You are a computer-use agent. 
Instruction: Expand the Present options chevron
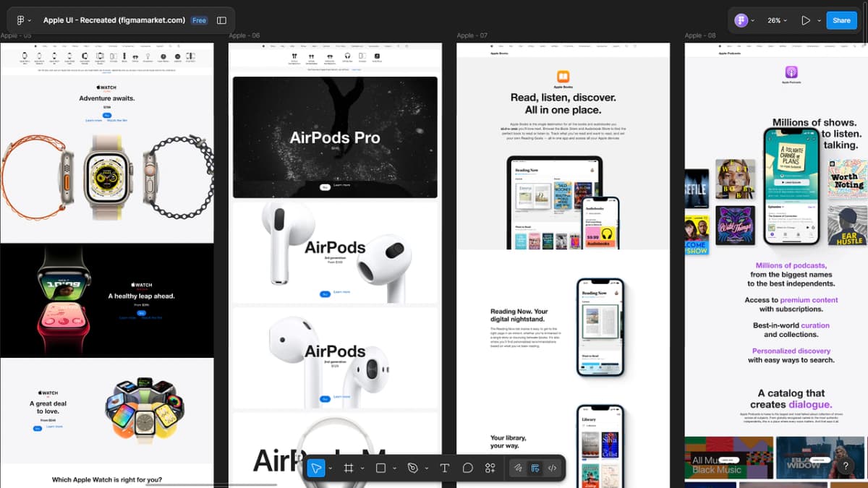click(x=819, y=21)
